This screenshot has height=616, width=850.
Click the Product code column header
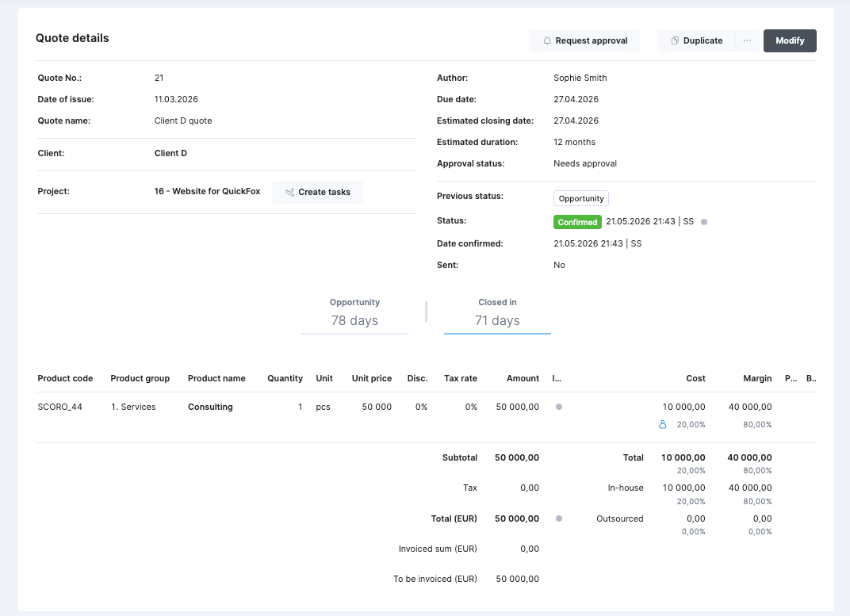click(x=65, y=378)
